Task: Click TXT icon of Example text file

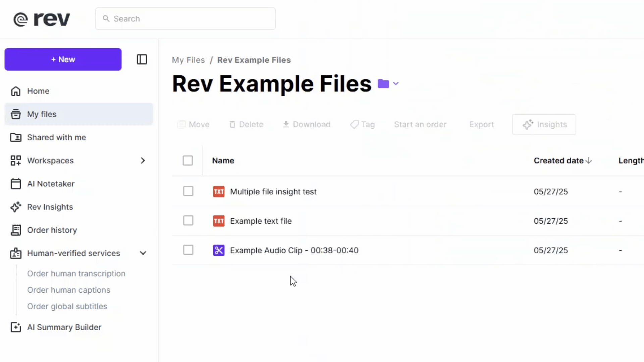Action: 219,221
